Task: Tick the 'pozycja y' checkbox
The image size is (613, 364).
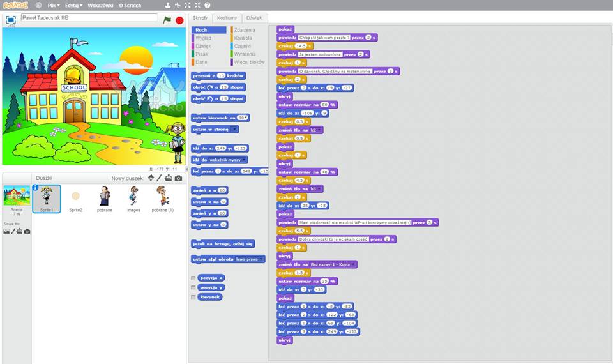Action: point(193,287)
